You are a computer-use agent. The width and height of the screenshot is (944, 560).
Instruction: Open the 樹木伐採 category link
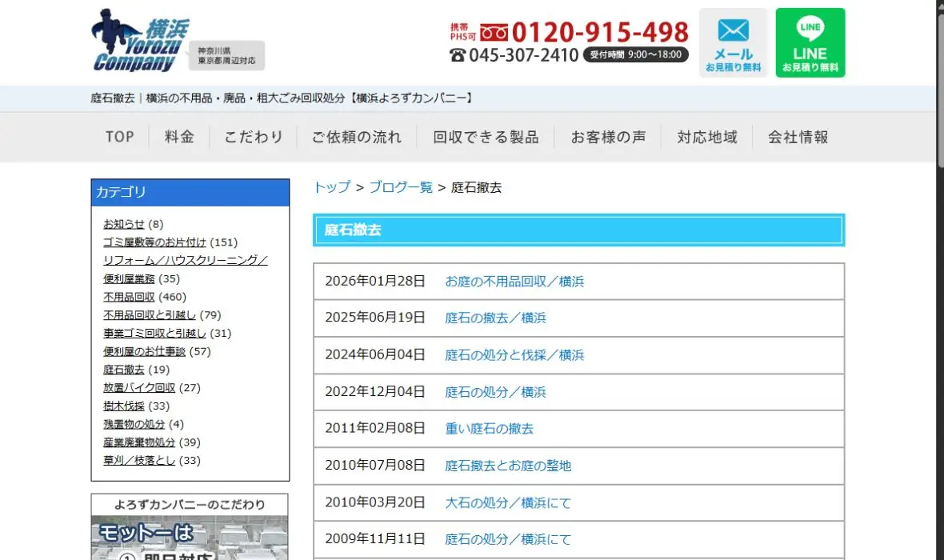pos(123,406)
